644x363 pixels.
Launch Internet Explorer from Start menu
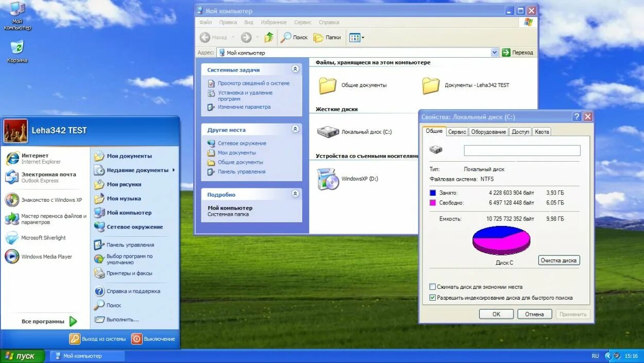point(41,159)
